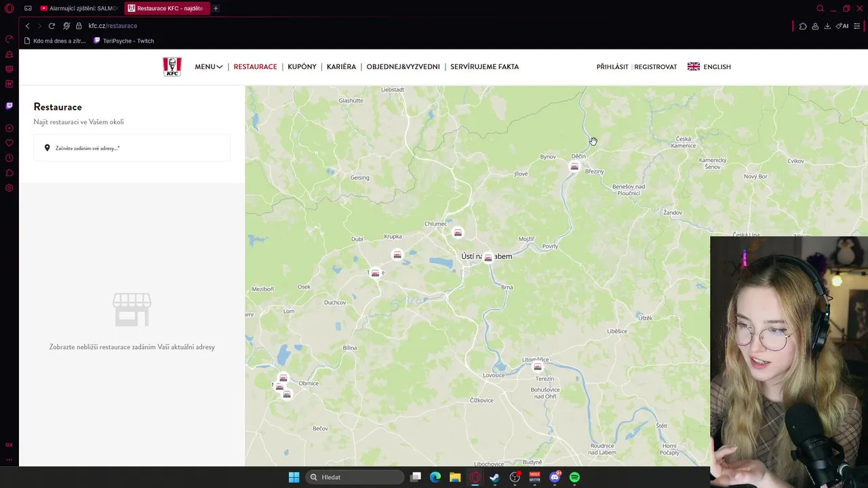Open Discord from the taskbar
The width and height of the screenshot is (868, 488).
click(x=555, y=477)
